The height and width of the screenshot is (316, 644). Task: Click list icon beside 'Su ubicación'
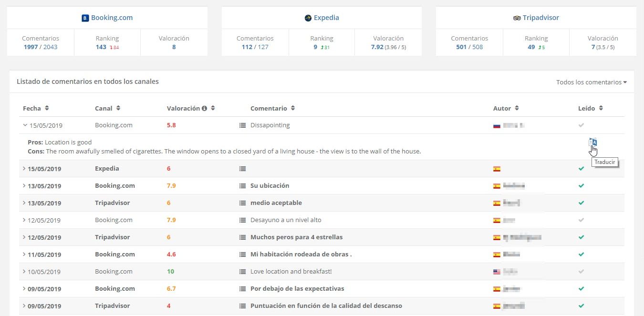point(242,186)
